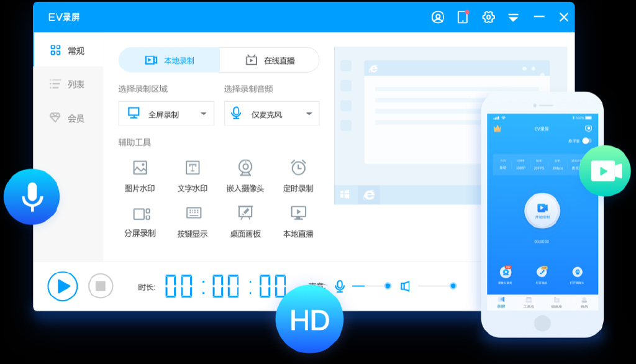Expand the blue arrow menu in the title bar

pos(513,17)
